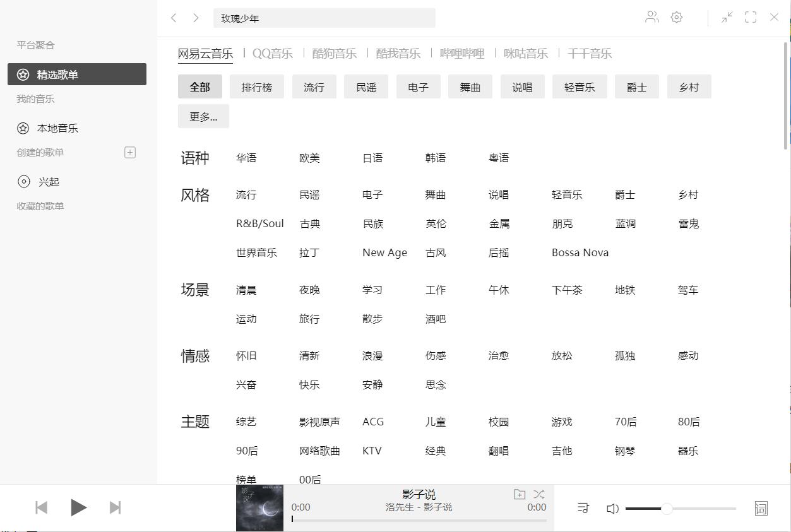
Task: Open the user account icon
Action: point(651,17)
